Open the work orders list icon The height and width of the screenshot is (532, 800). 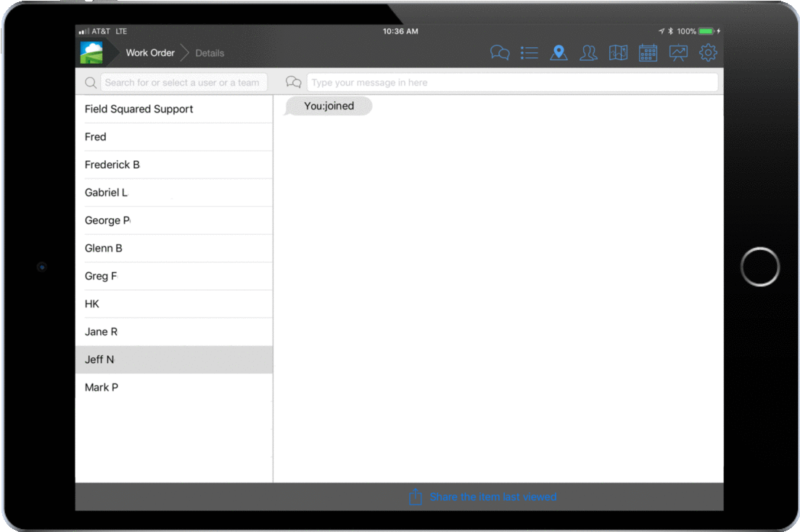tap(529, 52)
